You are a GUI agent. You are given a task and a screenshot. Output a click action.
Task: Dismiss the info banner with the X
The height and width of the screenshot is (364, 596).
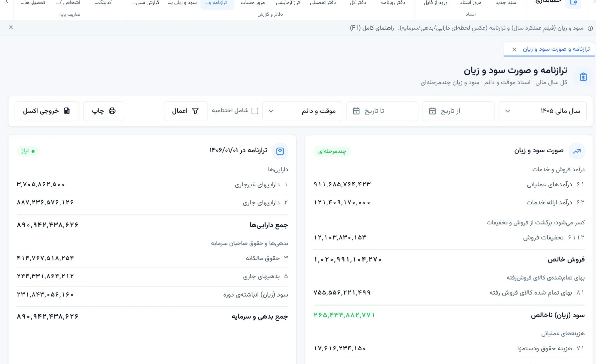pyautogui.click(x=11, y=27)
